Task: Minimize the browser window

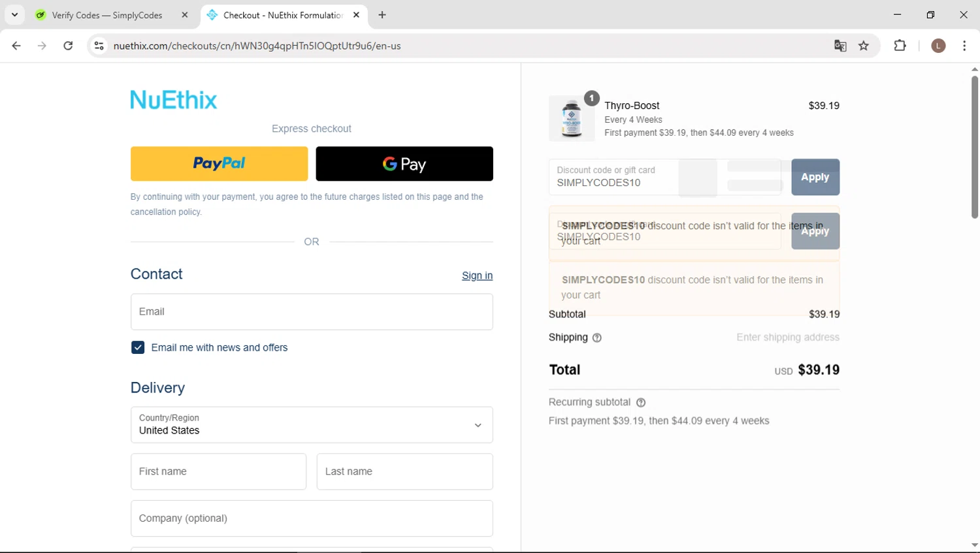Action: click(x=897, y=14)
